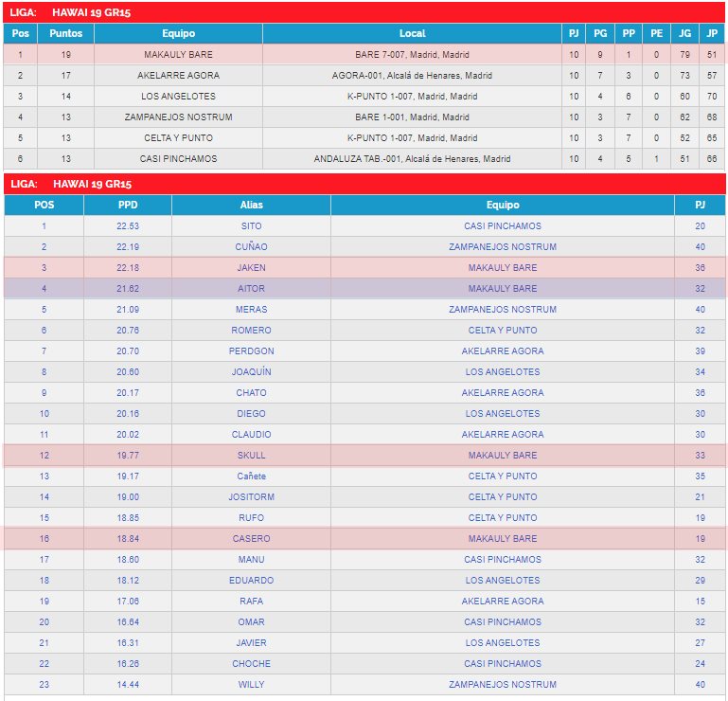Click RUFO in the ranking
Viewport: 728px width, 701px height.
tap(251, 518)
